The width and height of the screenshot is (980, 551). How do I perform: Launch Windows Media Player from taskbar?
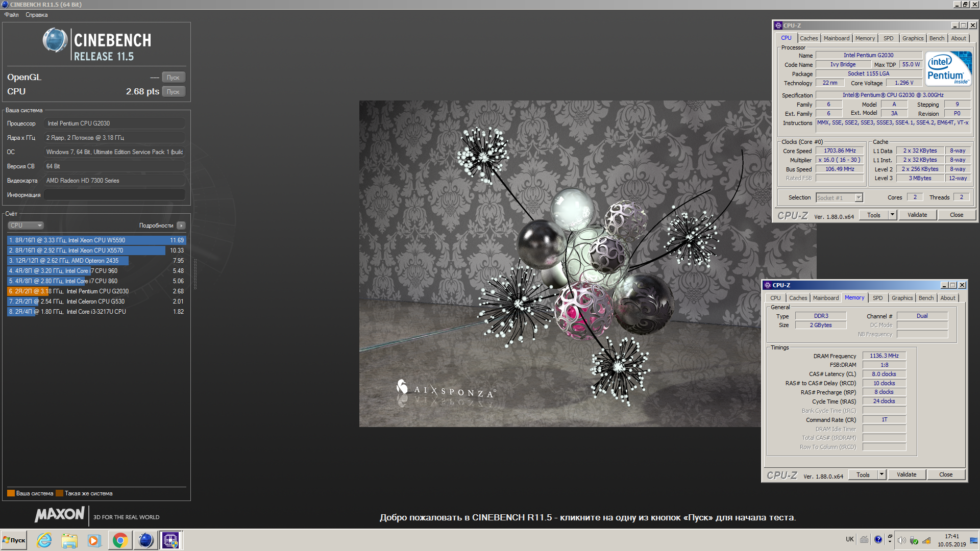pos(94,540)
